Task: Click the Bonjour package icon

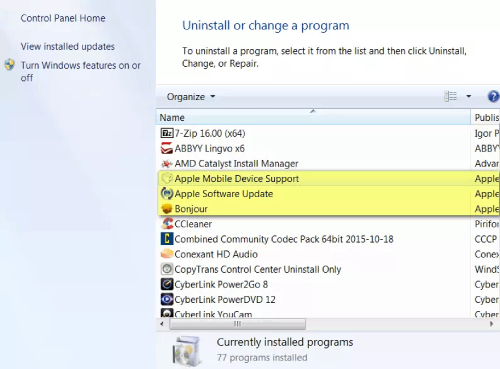Action: coord(167,209)
